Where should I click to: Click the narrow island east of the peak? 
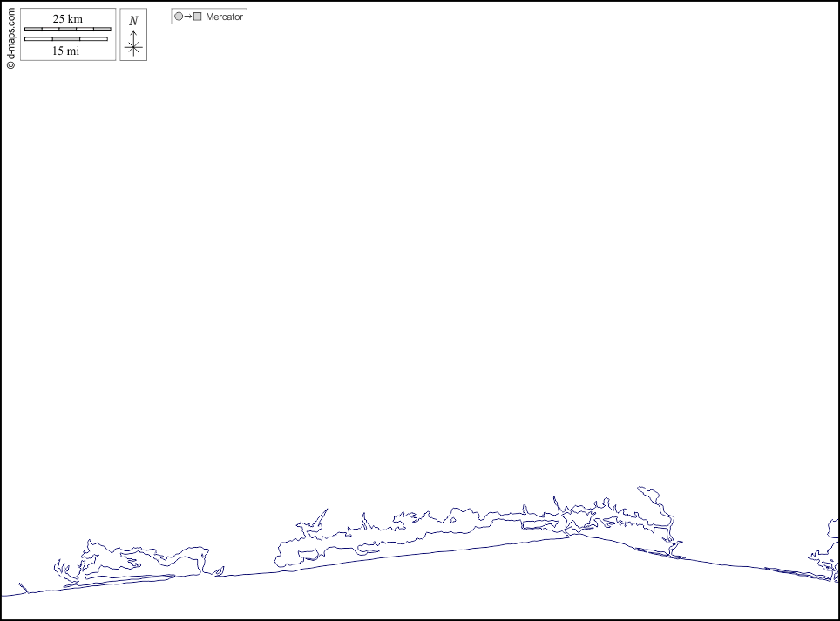(x=660, y=552)
